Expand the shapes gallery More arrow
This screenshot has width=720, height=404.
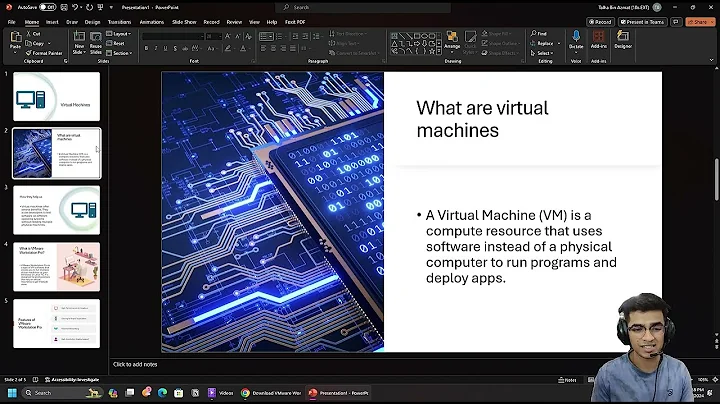click(x=439, y=51)
